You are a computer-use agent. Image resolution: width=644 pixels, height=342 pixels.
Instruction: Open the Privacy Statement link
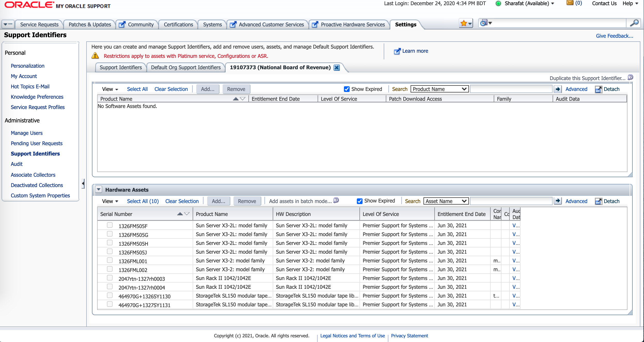pyautogui.click(x=409, y=336)
